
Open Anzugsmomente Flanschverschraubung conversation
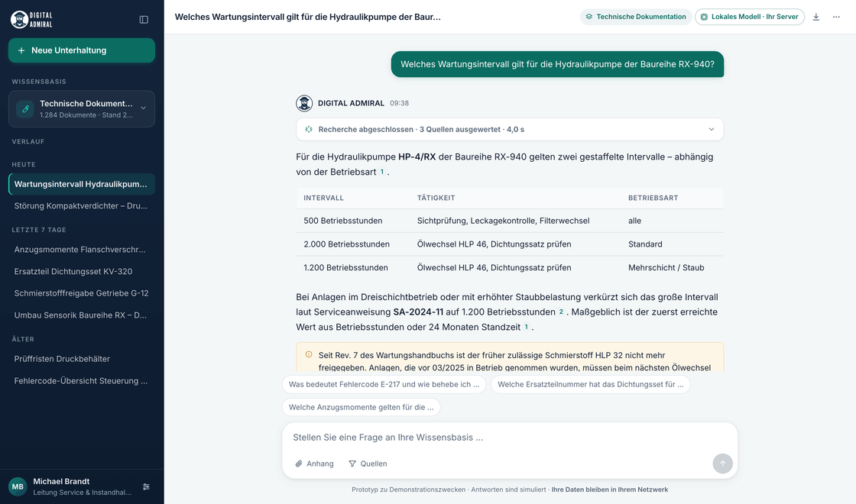[x=81, y=250]
